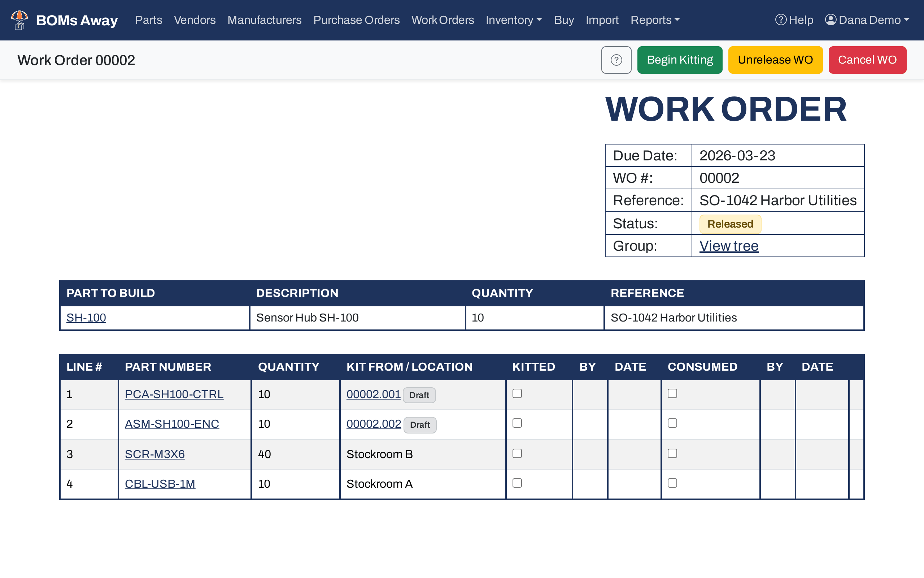
Task: Open part CBL-USB-1M
Action: tap(160, 484)
